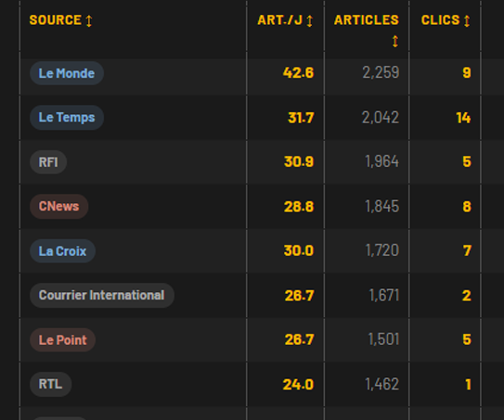The height and width of the screenshot is (420, 504).
Task: Open the Le Temps source tag
Action: pyautogui.click(x=67, y=118)
